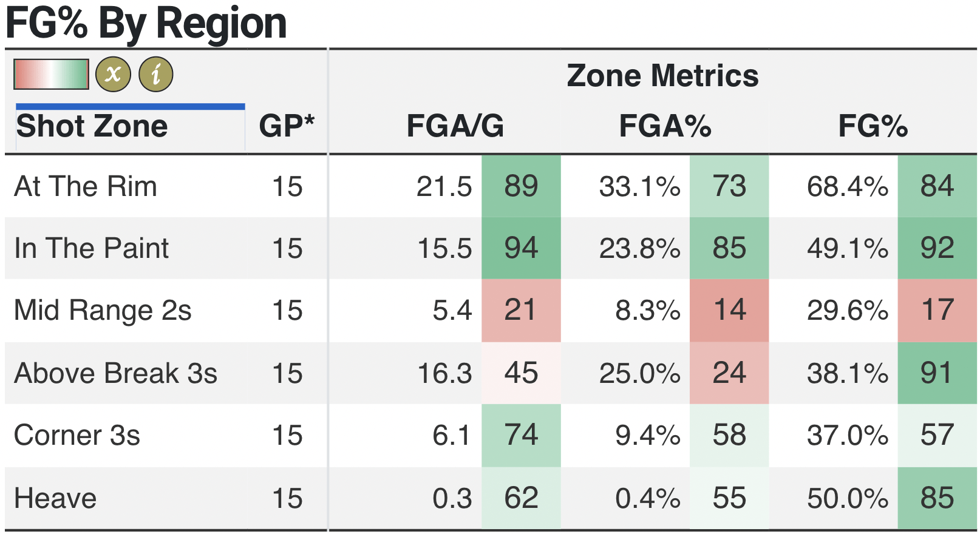Click the FG% By Region title

146,23
